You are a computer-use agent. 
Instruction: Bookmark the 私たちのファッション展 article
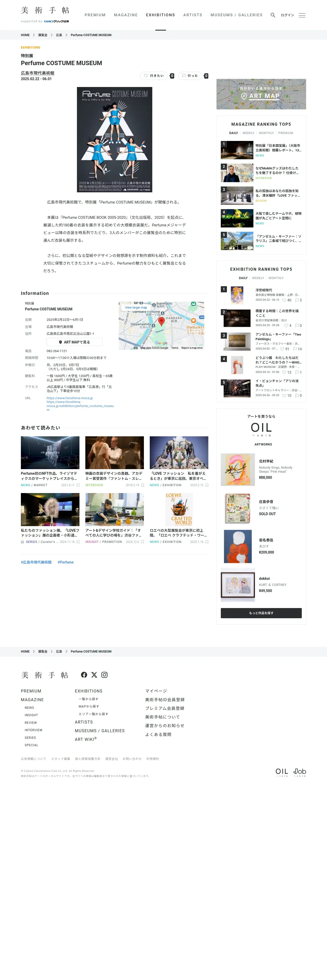click(78, 542)
